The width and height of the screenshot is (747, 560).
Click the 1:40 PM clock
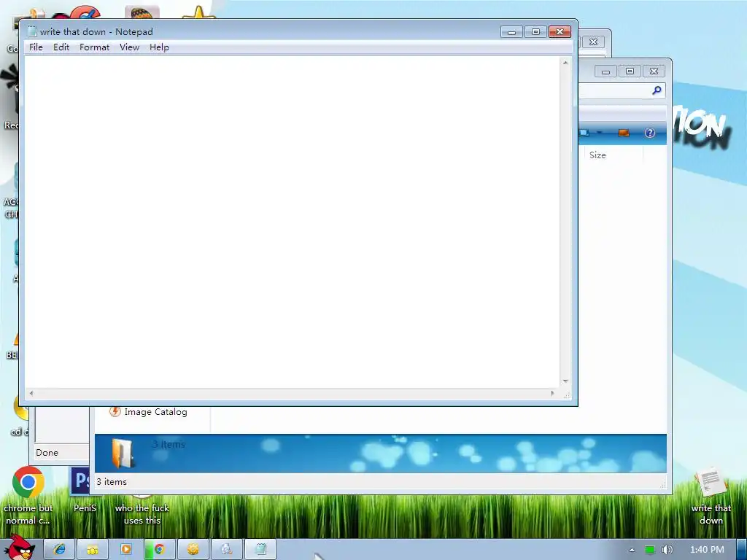pos(707,550)
